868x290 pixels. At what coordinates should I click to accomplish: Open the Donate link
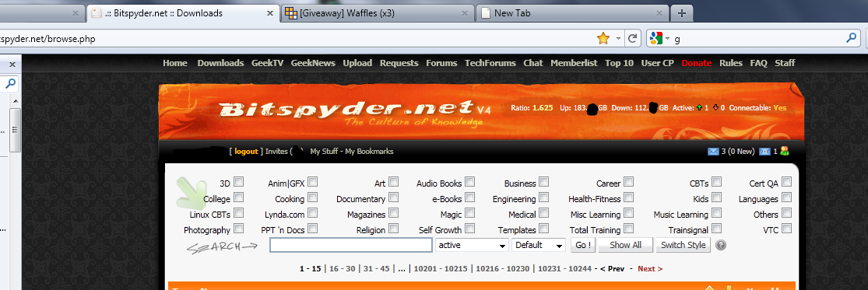coord(697,63)
